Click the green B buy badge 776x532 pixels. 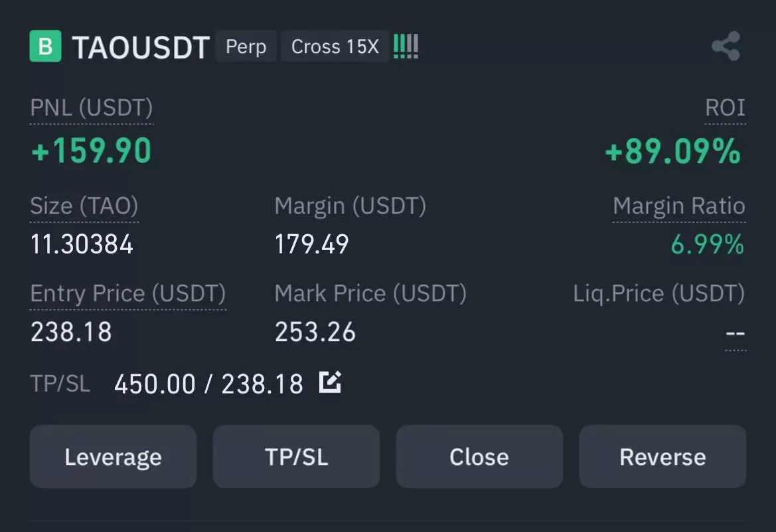(46, 46)
